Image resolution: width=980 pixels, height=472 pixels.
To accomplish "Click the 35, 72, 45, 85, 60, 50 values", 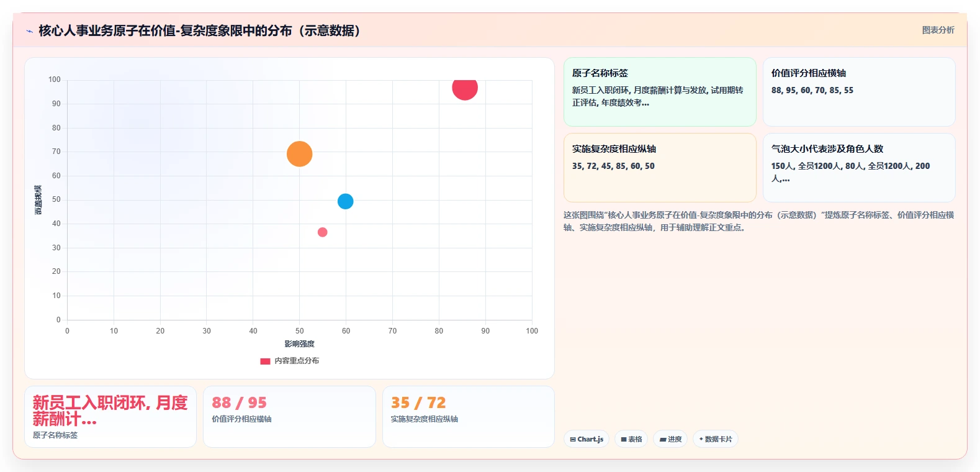I will (x=613, y=166).
